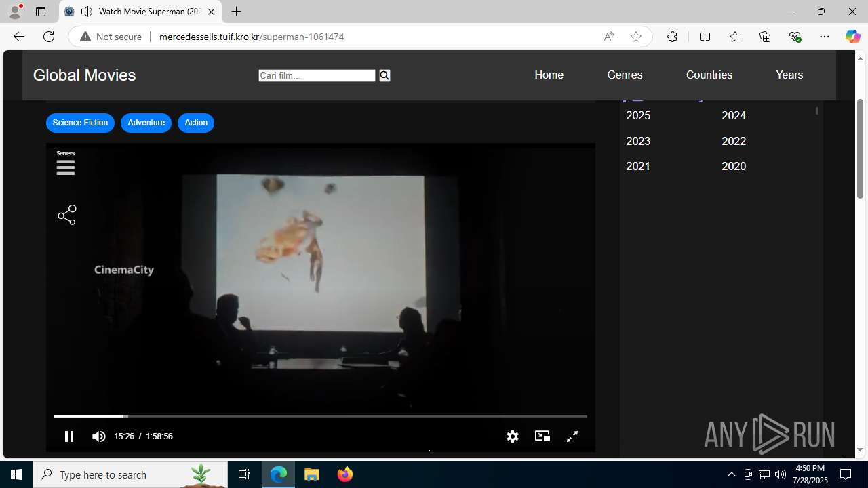Click the share icon on video

coord(67,216)
